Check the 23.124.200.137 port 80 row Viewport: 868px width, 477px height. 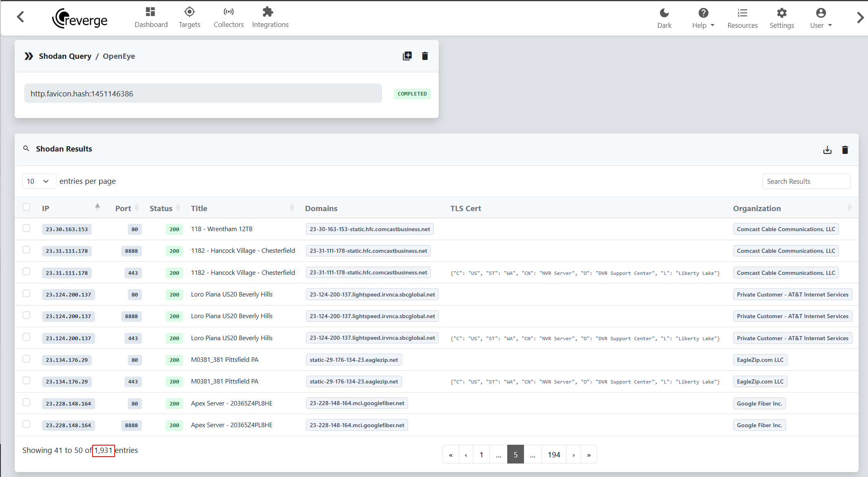point(27,293)
